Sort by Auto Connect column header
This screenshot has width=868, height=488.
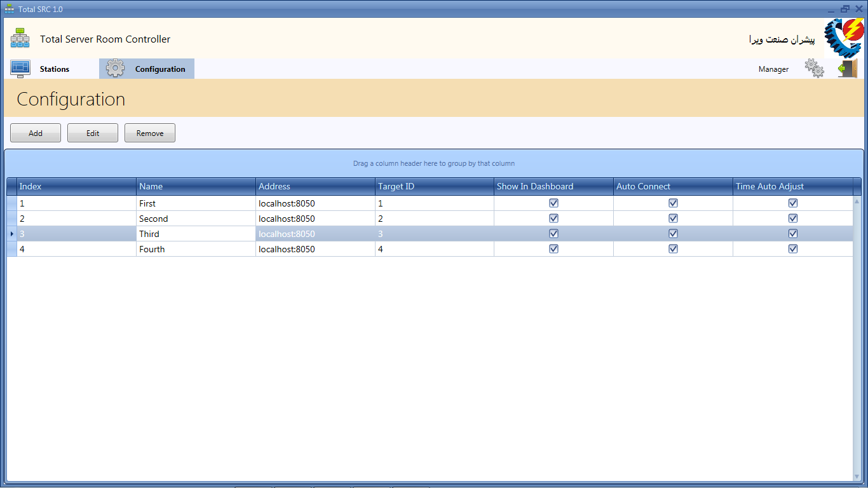coord(673,186)
